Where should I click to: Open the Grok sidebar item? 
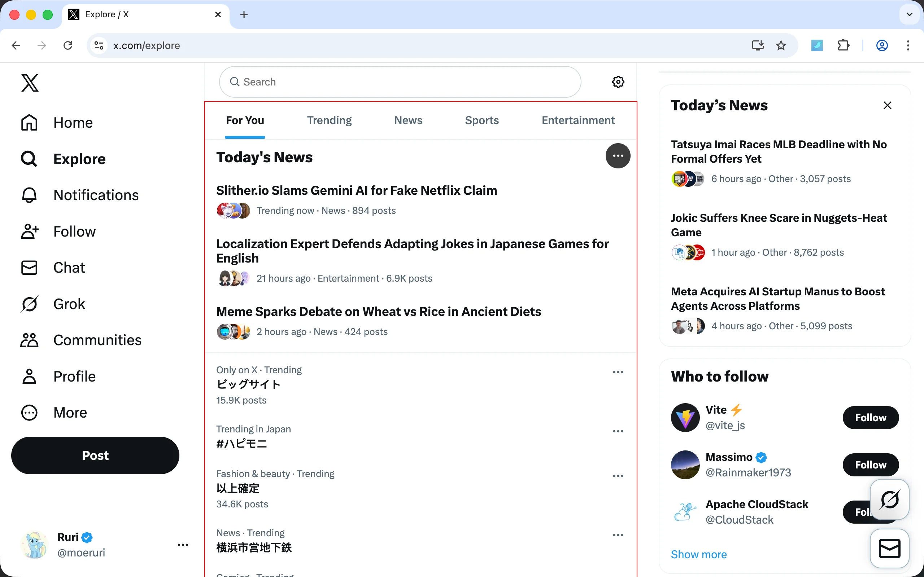point(53,304)
